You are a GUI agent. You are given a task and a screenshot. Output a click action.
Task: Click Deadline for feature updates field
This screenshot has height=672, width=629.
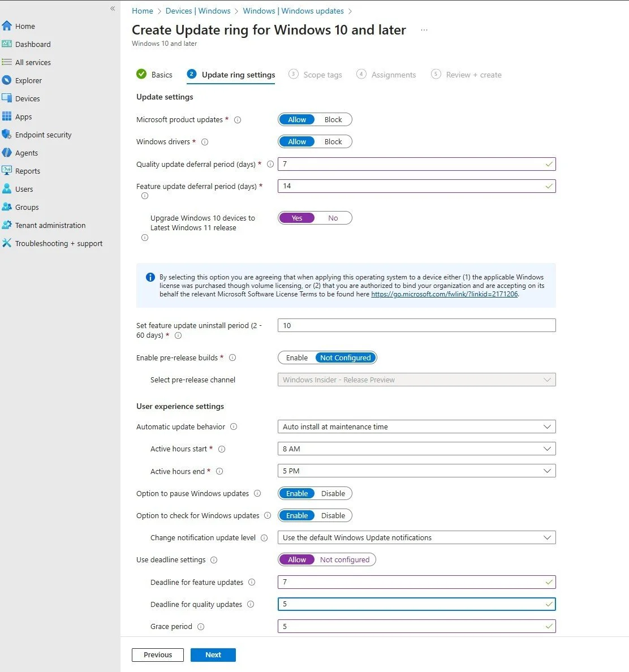[x=416, y=582]
